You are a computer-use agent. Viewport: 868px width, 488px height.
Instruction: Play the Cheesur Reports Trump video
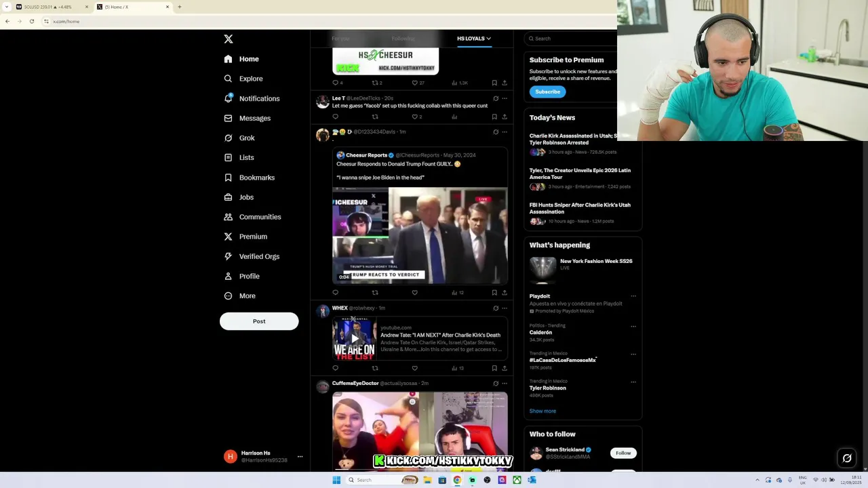[x=420, y=235]
